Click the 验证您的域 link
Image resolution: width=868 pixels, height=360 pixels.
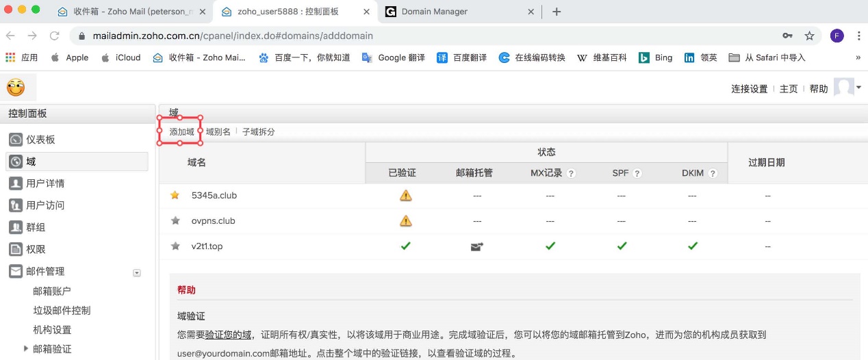pyautogui.click(x=229, y=335)
